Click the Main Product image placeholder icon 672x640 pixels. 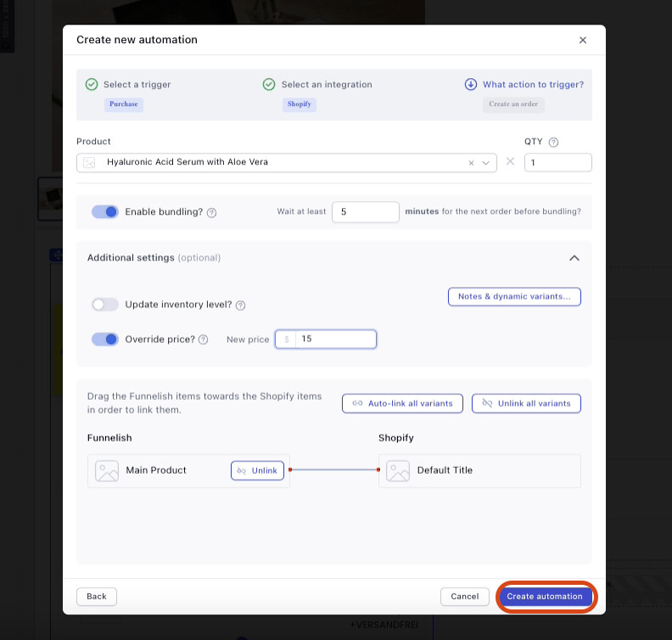point(107,471)
